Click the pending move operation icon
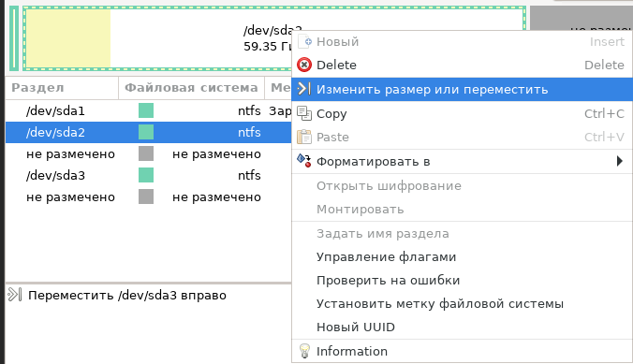 (x=15, y=295)
